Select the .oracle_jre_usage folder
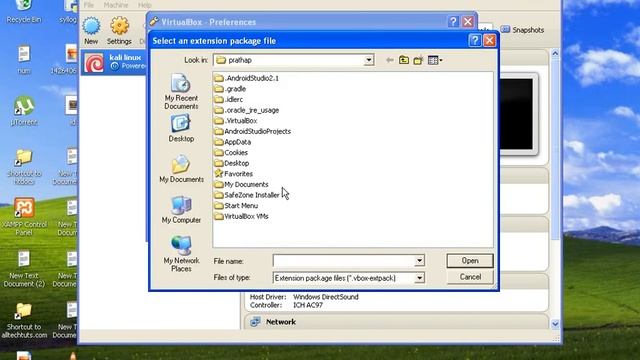 coord(247,110)
